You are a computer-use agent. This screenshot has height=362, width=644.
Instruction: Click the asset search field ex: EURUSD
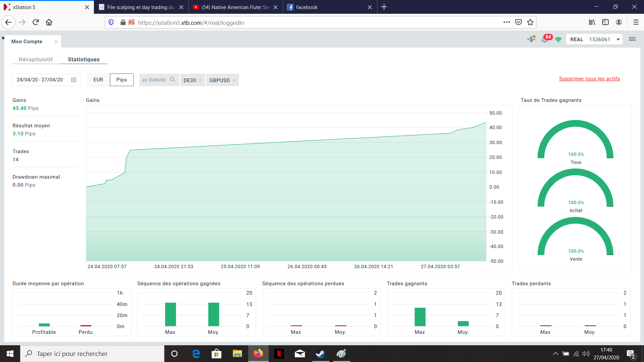[154, 80]
